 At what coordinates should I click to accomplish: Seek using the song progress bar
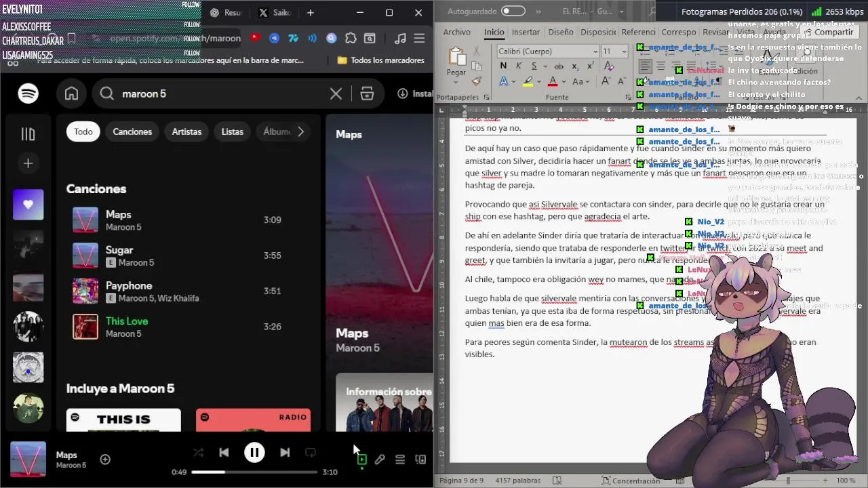pos(254,472)
